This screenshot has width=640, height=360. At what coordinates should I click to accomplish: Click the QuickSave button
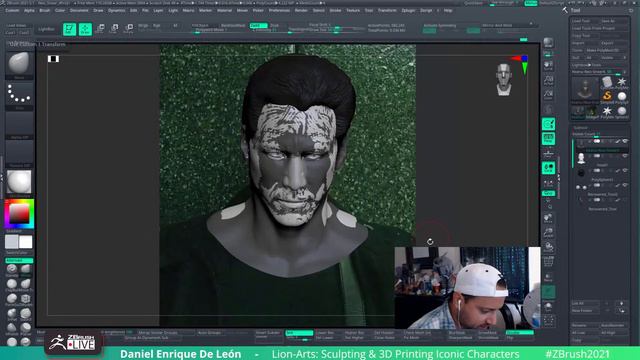coord(473,3)
